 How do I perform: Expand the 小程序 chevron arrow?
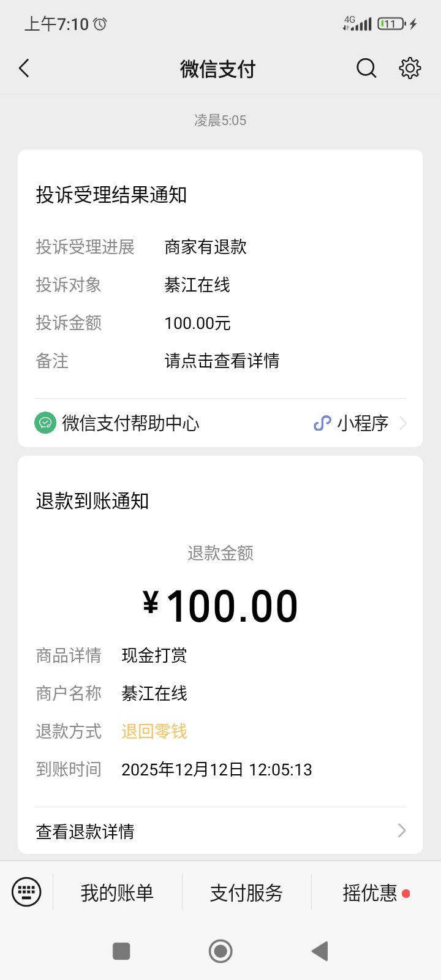click(402, 423)
